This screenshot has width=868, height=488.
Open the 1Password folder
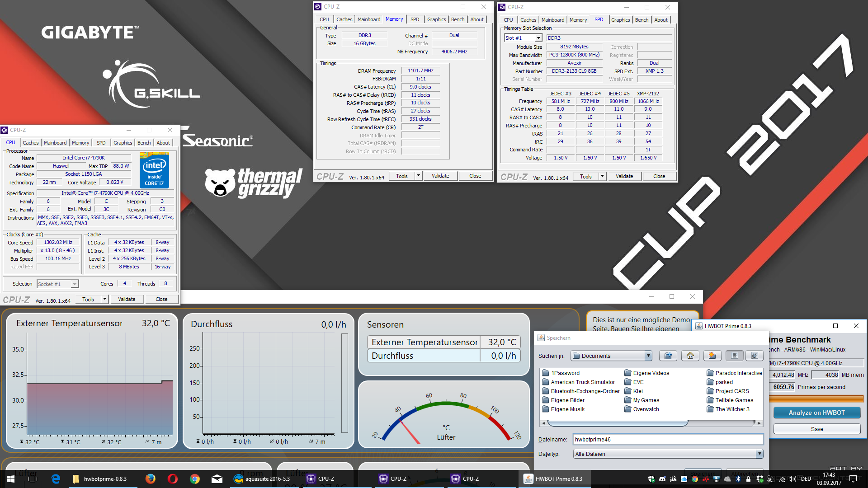pyautogui.click(x=561, y=373)
